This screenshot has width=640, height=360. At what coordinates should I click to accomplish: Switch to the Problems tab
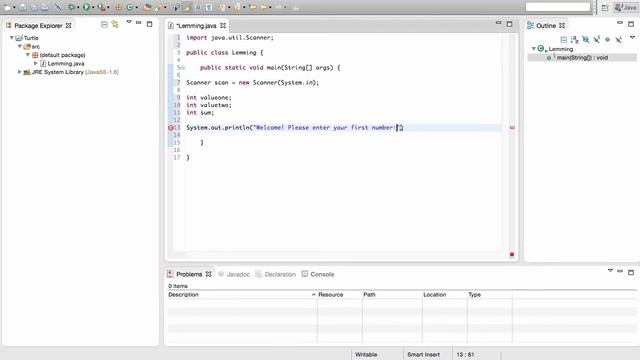189,274
